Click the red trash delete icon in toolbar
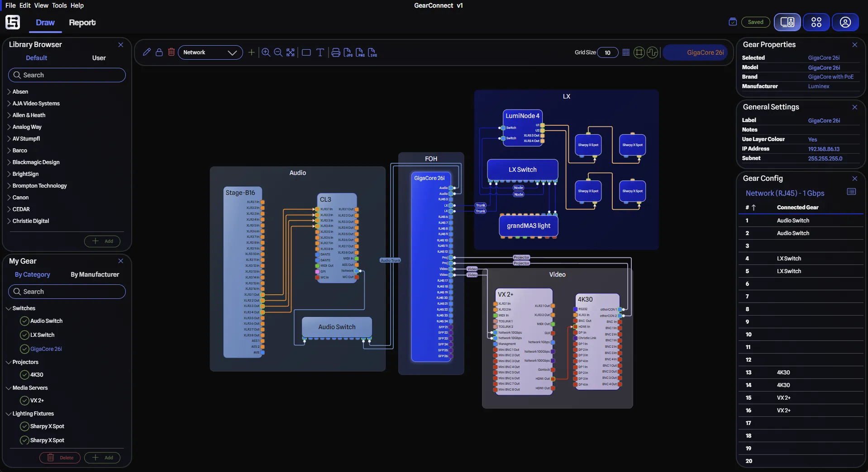868x472 pixels. click(172, 52)
